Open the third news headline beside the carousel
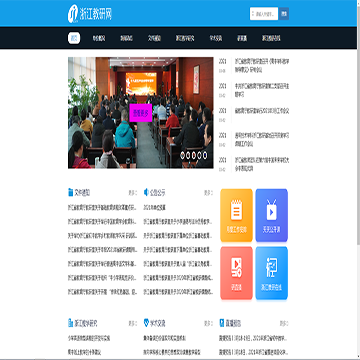 (x=262, y=111)
